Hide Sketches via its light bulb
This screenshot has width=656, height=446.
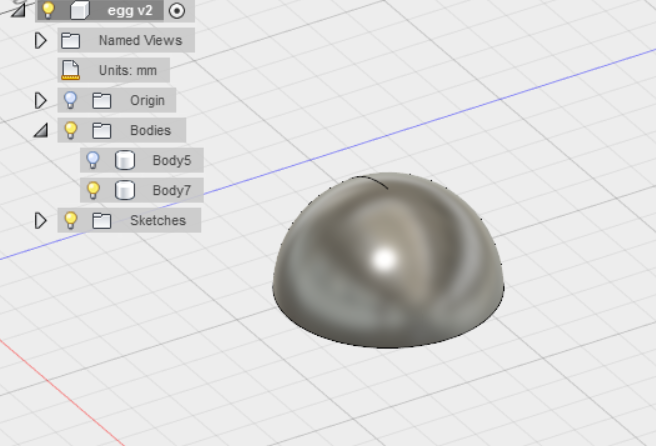pyautogui.click(x=70, y=220)
